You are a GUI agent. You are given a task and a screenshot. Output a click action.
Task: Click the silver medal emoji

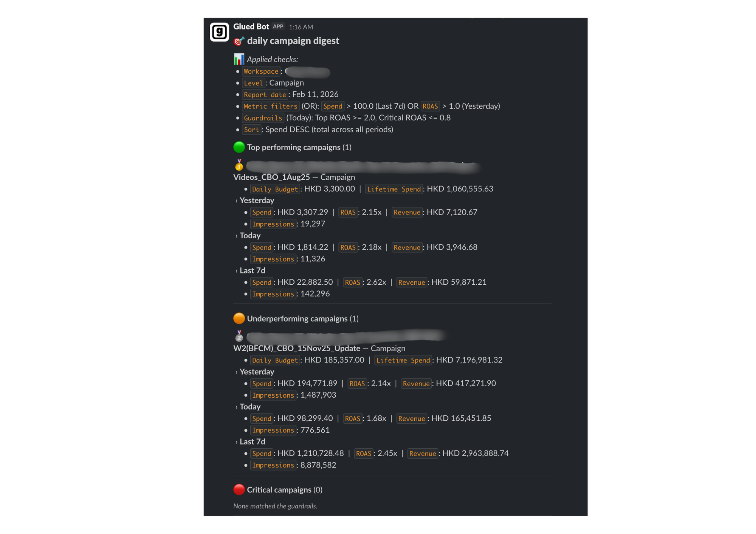[x=239, y=336]
